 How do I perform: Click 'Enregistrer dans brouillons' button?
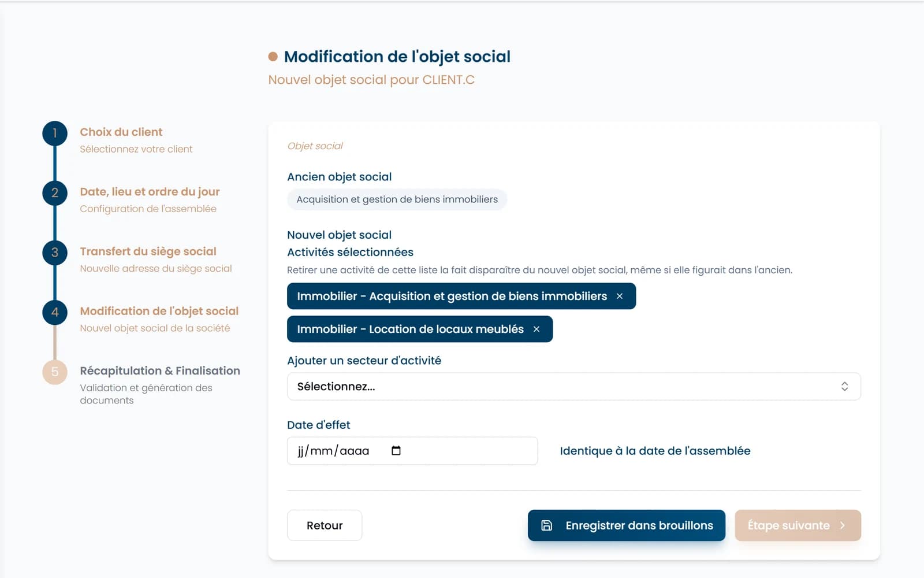click(x=627, y=525)
